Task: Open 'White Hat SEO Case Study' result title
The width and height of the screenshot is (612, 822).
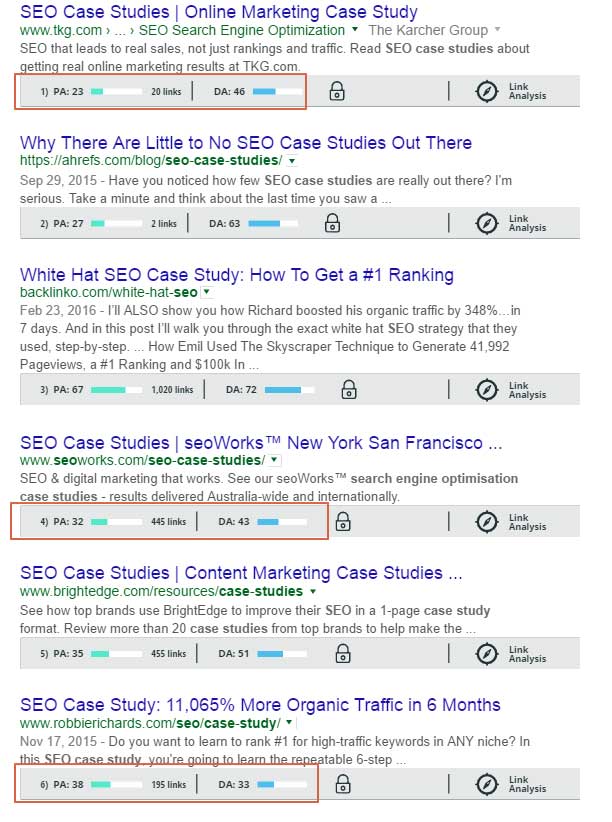Action: pos(237,275)
